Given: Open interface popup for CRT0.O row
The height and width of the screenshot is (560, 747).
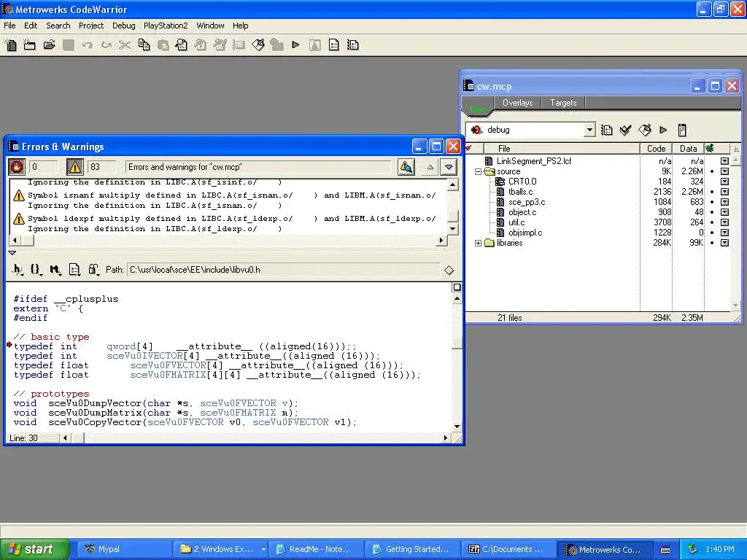Looking at the screenshot, I should pyautogui.click(x=724, y=182).
